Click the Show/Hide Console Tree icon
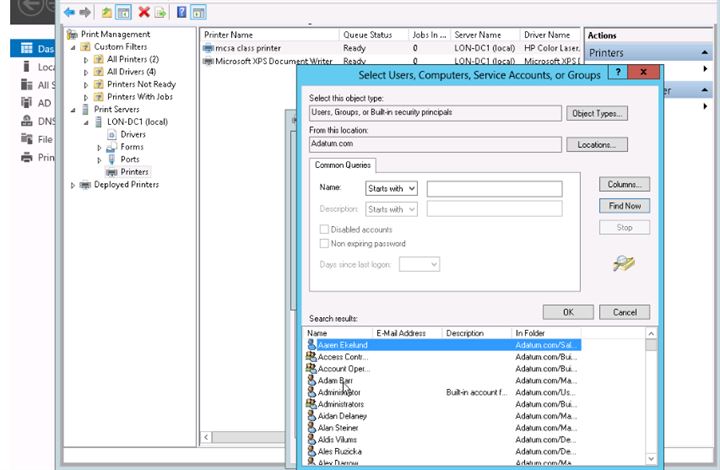Image resolution: width=720 pixels, height=470 pixels. (123, 12)
